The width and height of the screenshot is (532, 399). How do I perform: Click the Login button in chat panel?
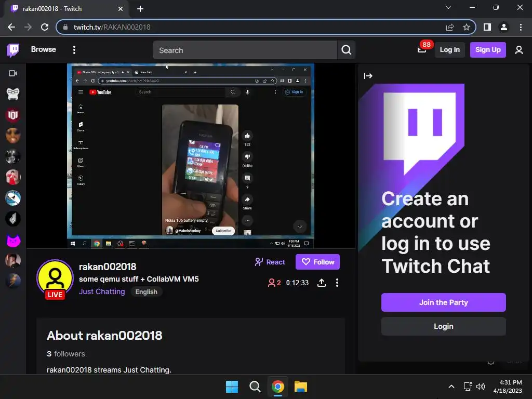click(x=444, y=326)
